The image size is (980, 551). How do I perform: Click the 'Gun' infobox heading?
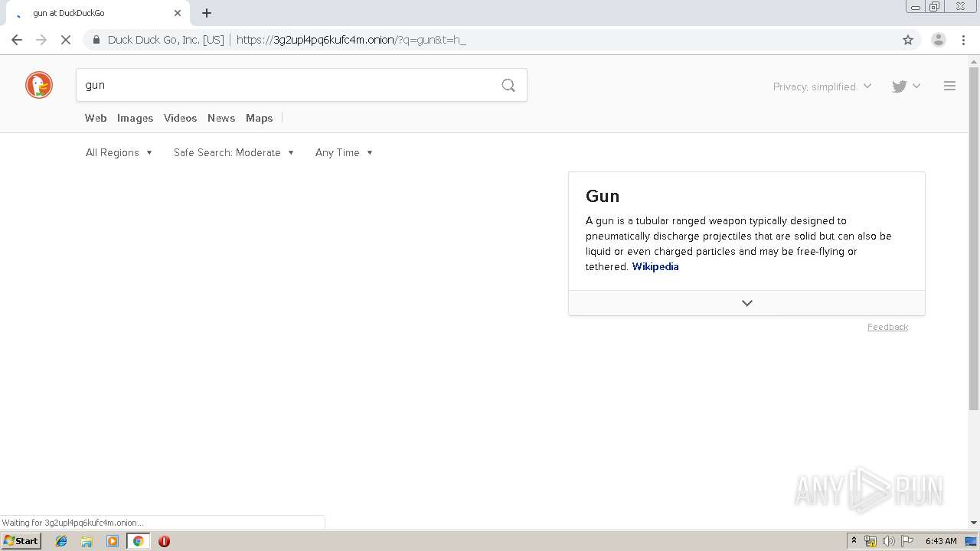click(603, 196)
